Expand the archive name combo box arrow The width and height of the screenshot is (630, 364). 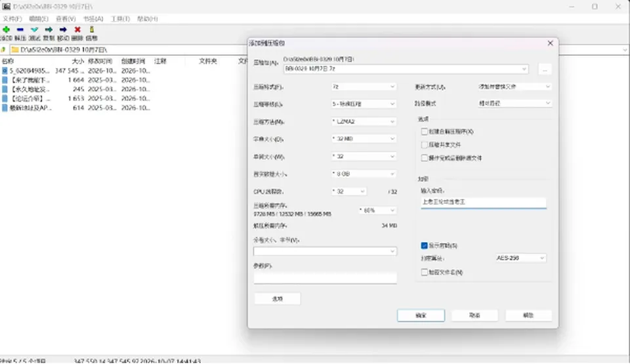[x=524, y=69]
